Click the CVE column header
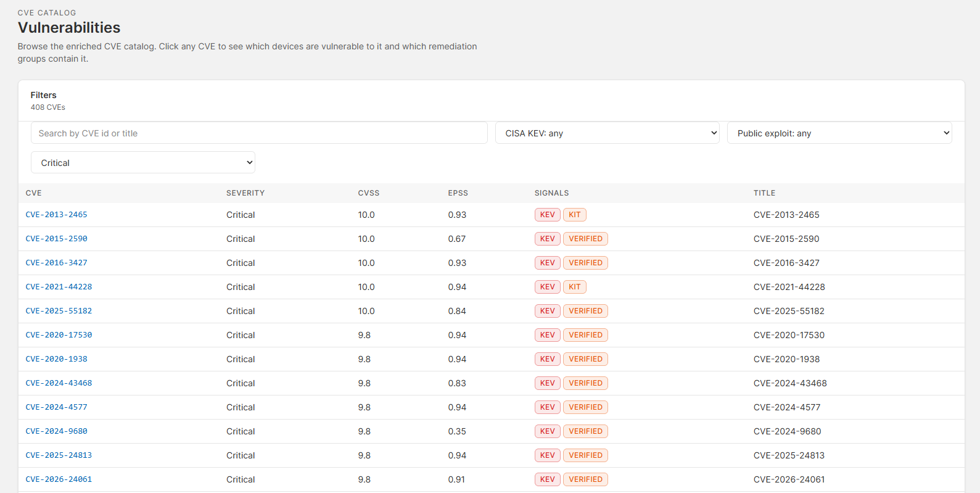 tap(34, 193)
